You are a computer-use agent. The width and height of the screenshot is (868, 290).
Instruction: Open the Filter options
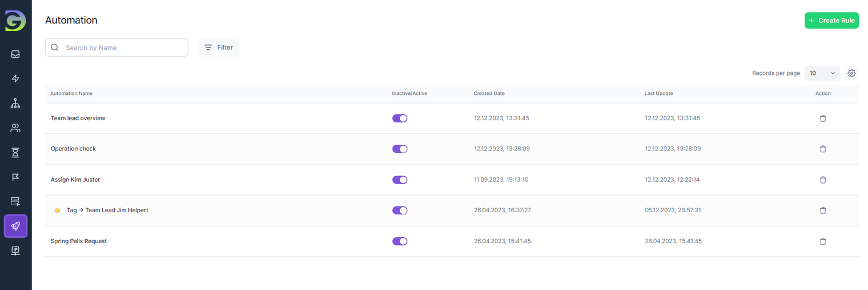pyautogui.click(x=218, y=47)
